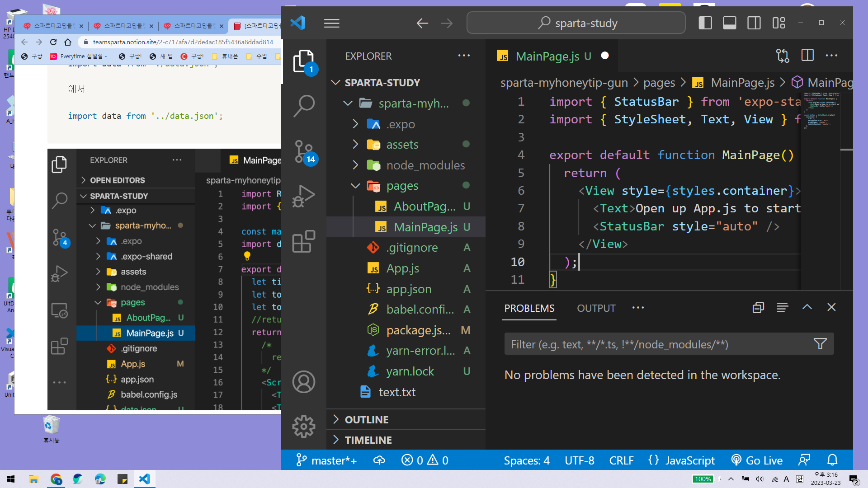The image size is (868, 488).
Task: Open the .gitignore file
Action: [x=406, y=248]
